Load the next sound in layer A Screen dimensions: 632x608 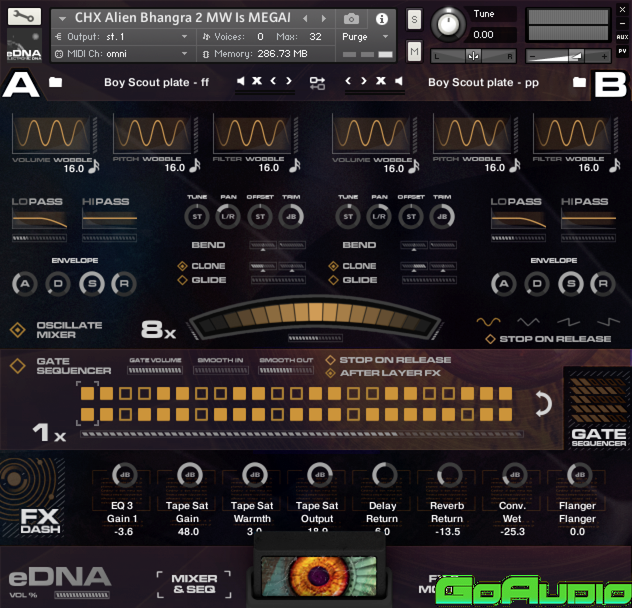click(x=289, y=81)
